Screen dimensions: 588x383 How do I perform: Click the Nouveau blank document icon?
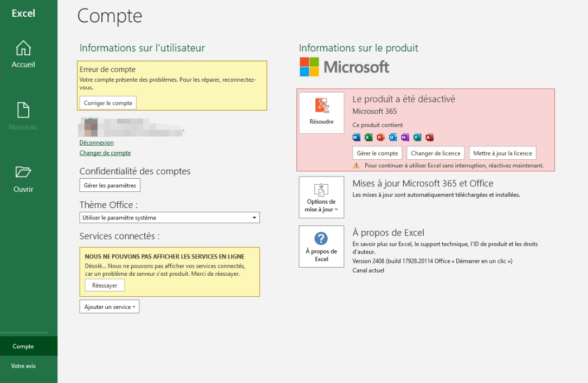coord(23,110)
